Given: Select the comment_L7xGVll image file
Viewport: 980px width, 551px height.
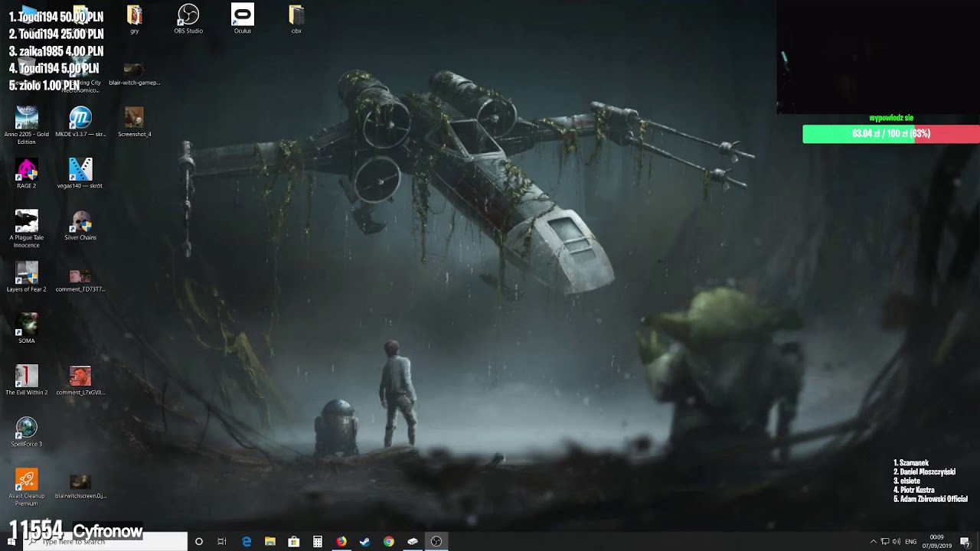Looking at the screenshot, I should click(80, 380).
